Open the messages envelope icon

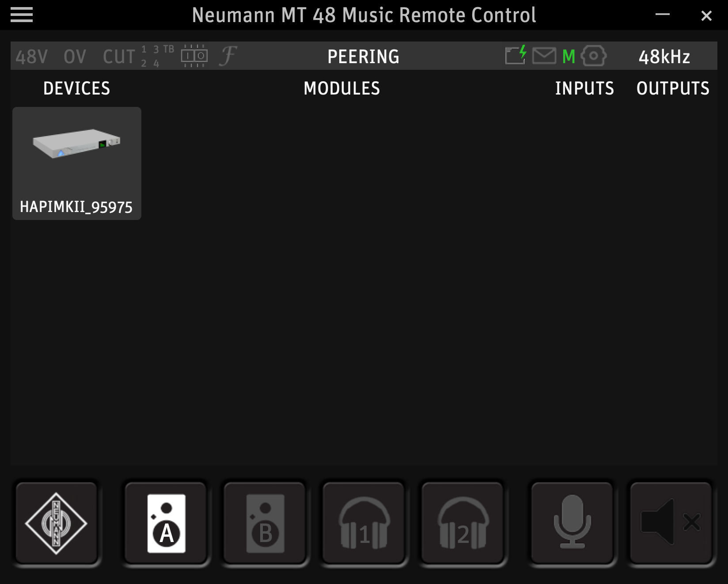pos(545,56)
